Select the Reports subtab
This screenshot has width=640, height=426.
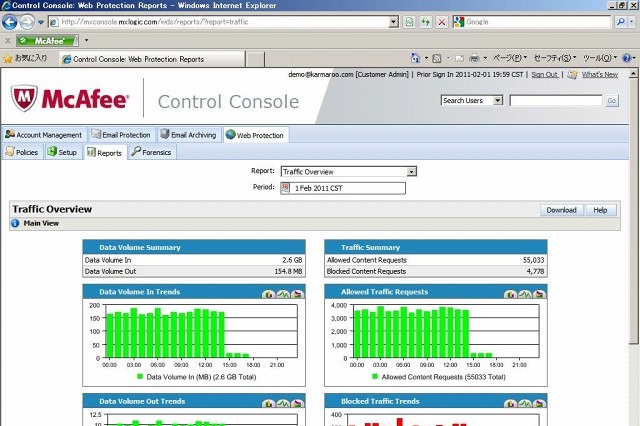105,153
